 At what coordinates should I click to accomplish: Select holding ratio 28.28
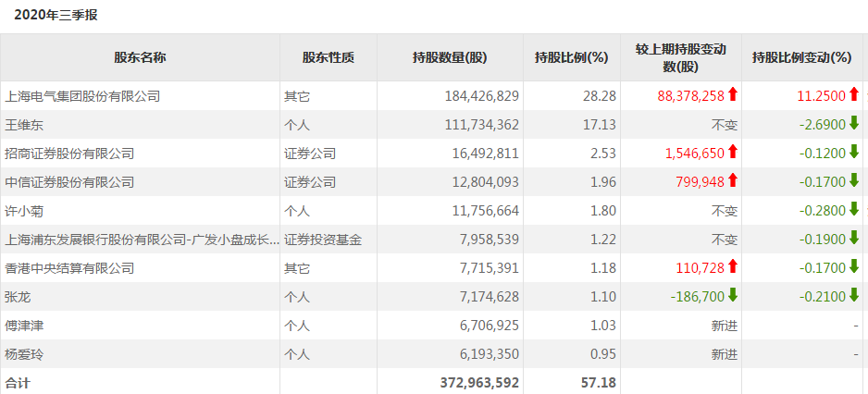click(x=601, y=96)
